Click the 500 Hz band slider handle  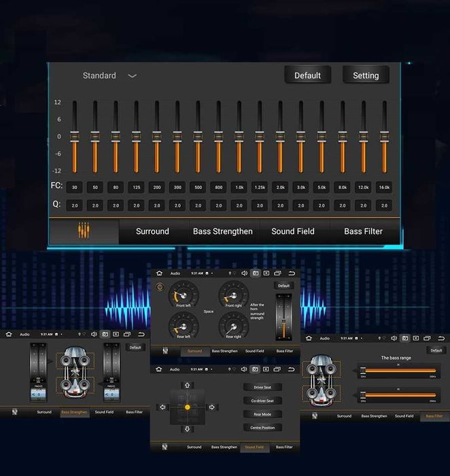[198, 137]
